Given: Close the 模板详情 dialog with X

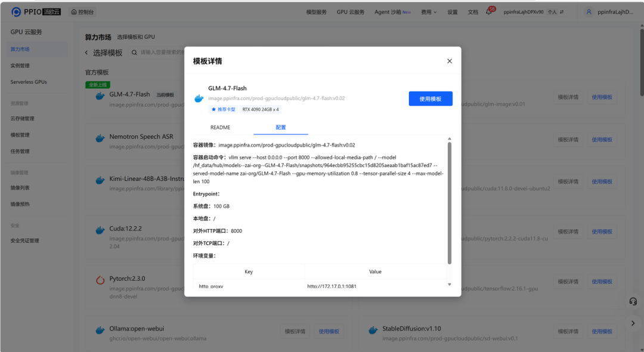Looking at the screenshot, I should (x=450, y=61).
